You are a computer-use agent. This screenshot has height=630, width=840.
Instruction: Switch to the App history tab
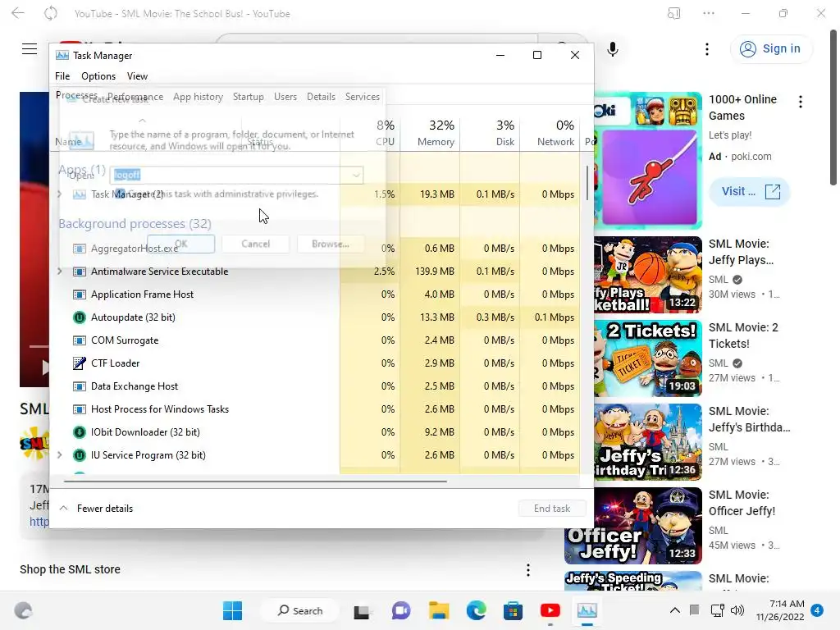coord(198,97)
